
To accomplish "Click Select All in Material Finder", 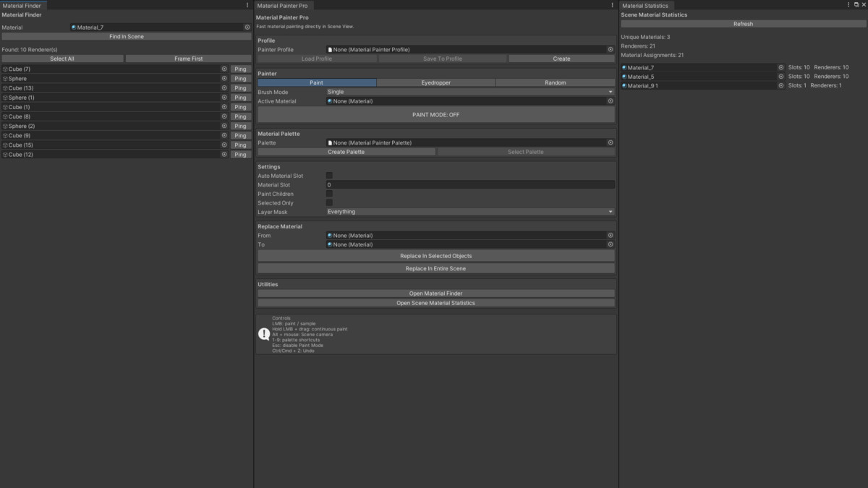I will pos(62,59).
